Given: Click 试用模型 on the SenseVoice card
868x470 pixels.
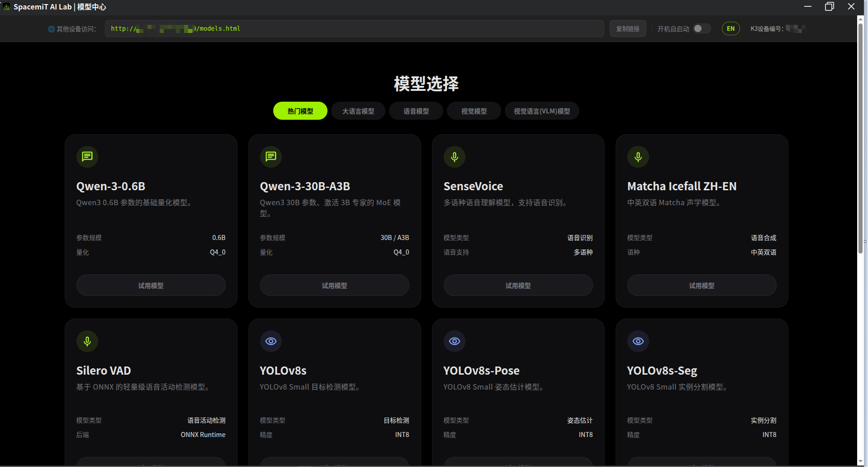Looking at the screenshot, I should click(x=518, y=286).
